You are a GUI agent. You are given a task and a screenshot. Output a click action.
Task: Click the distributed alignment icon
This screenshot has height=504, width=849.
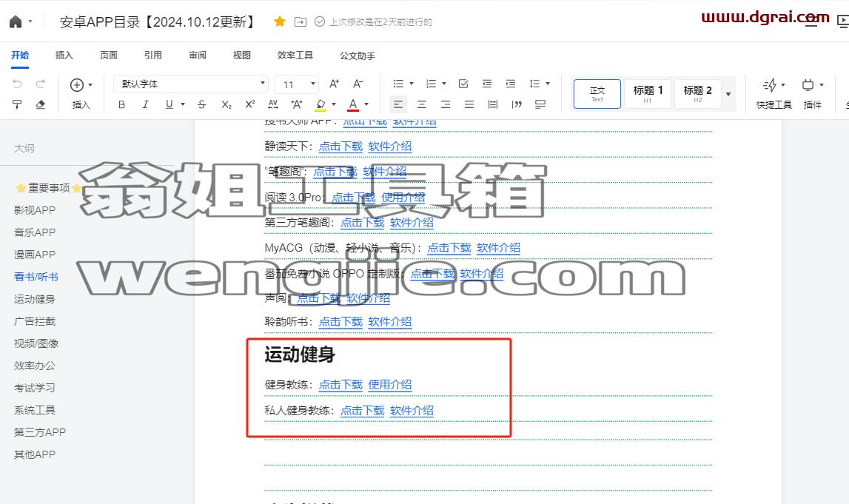point(493,104)
